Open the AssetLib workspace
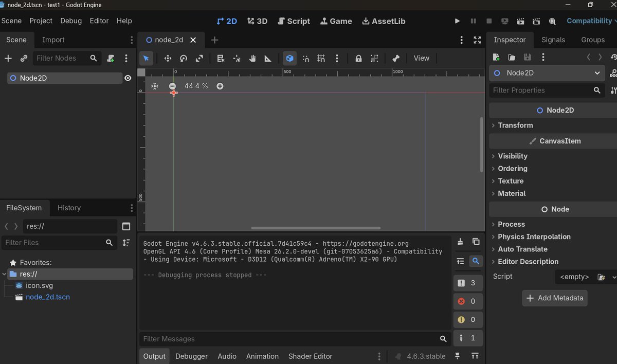The width and height of the screenshot is (617, 364). pyautogui.click(x=384, y=21)
